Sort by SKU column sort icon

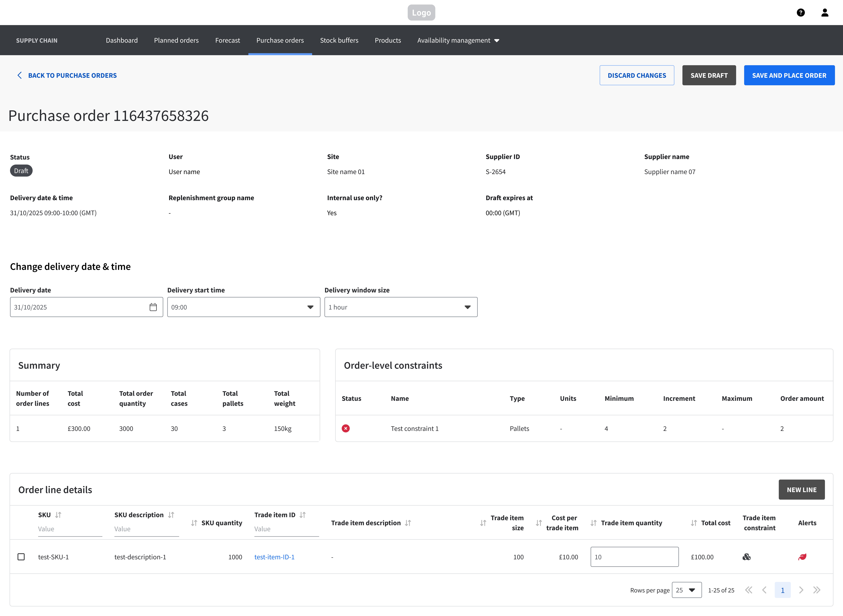tap(58, 515)
